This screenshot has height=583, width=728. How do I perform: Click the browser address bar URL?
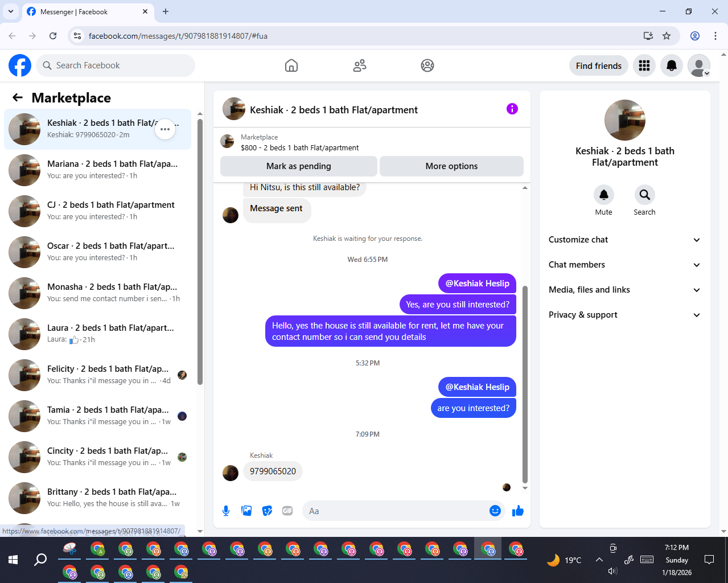178,36
